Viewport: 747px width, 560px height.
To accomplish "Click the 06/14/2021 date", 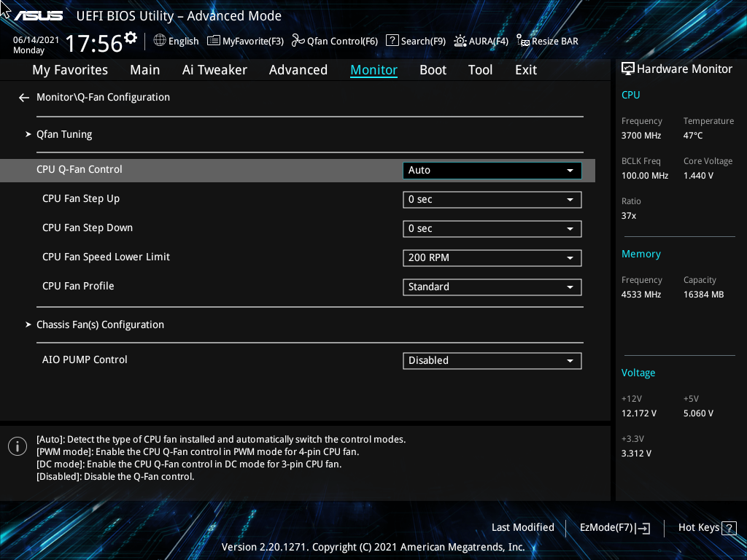I will pos(36,40).
